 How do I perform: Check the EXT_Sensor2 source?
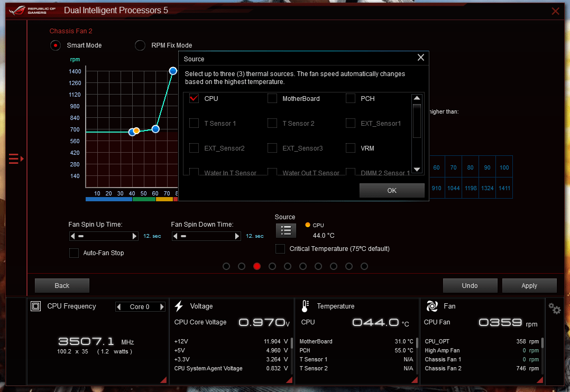point(194,148)
